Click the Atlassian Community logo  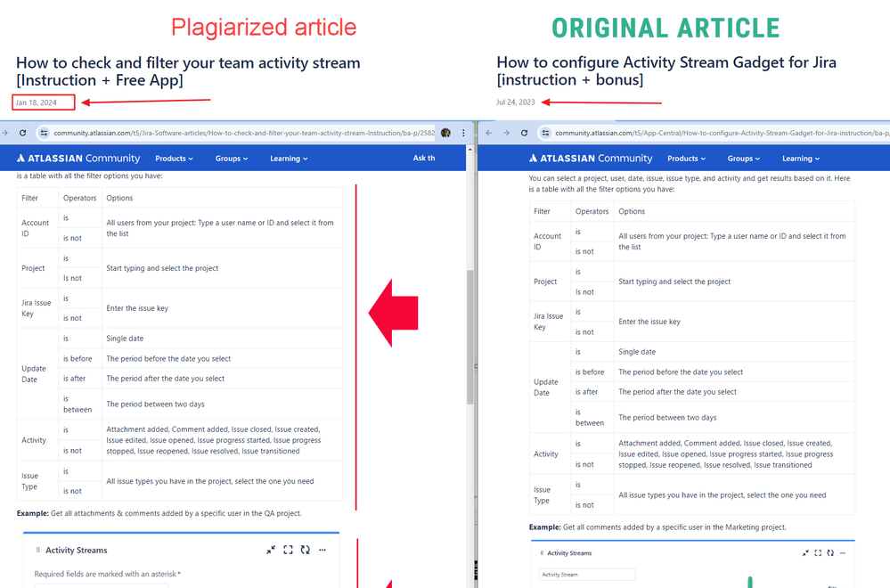[x=78, y=158]
